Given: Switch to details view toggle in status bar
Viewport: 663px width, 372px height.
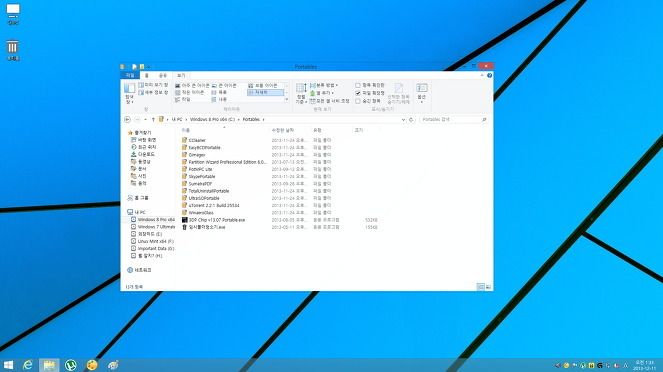Looking at the screenshot, I should click(x=480, y=287).
